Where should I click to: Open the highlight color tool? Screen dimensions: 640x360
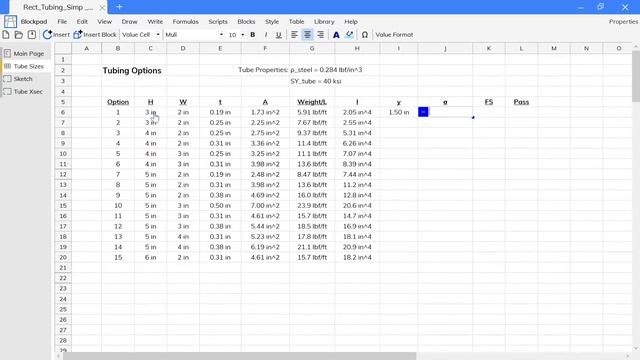pos(349,35)
